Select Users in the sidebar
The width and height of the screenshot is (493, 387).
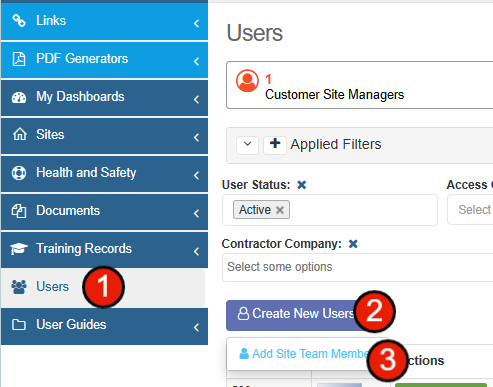[103, 288]
